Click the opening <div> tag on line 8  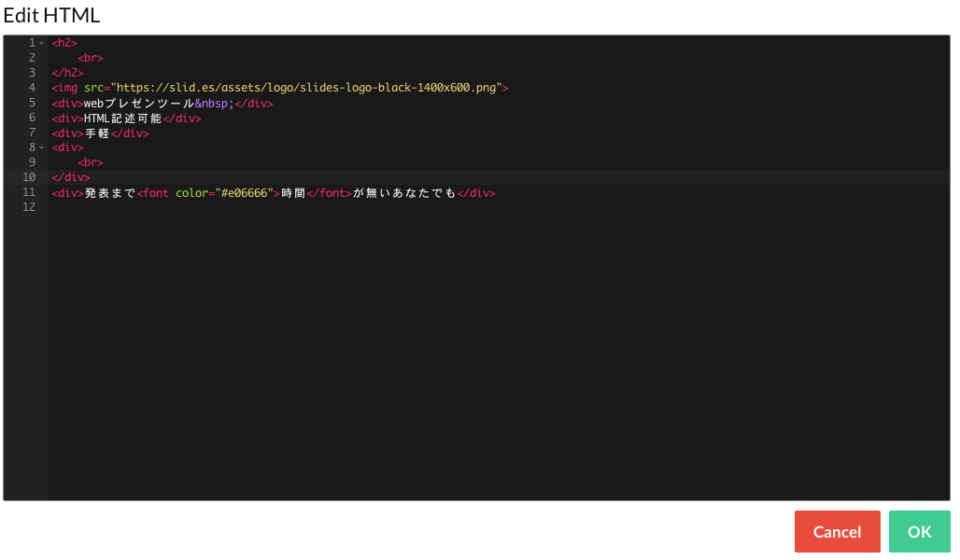coord(67,147)
